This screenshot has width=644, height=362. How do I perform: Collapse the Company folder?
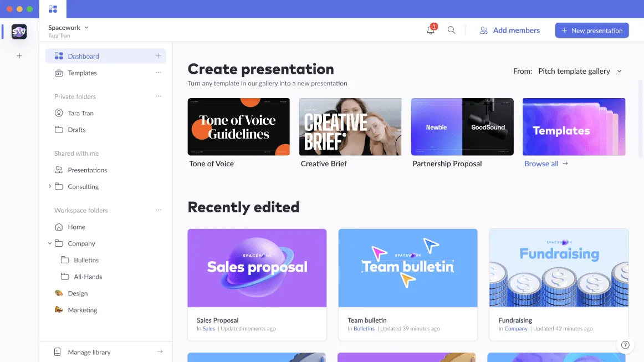(50, 243)
